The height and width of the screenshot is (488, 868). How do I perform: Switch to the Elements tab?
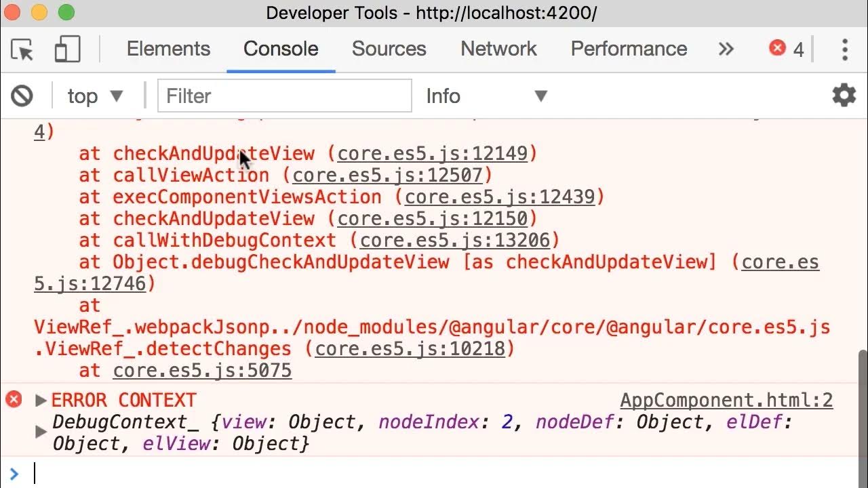coord(168,49)
